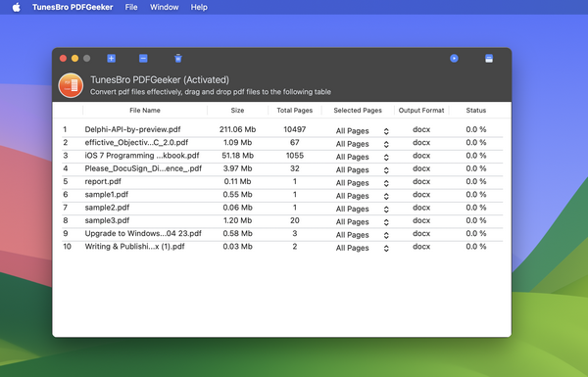The width and height of the screenshot is (588, 377).
Task: Click the trash clear-list icon
Action: (x=178, y=58)
